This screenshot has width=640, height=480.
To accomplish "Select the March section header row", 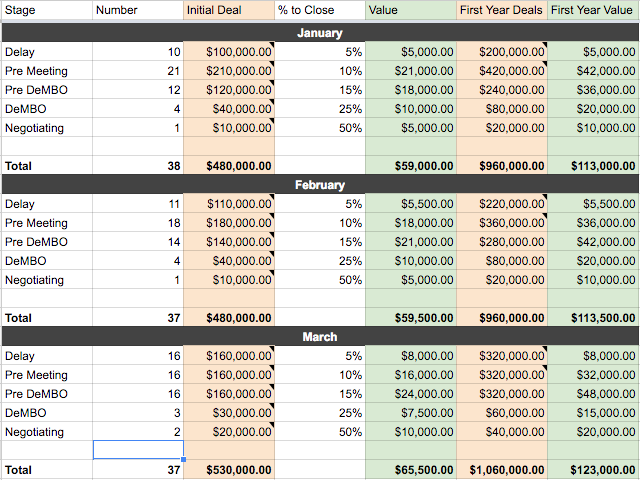I will click(x=320, y=337).
